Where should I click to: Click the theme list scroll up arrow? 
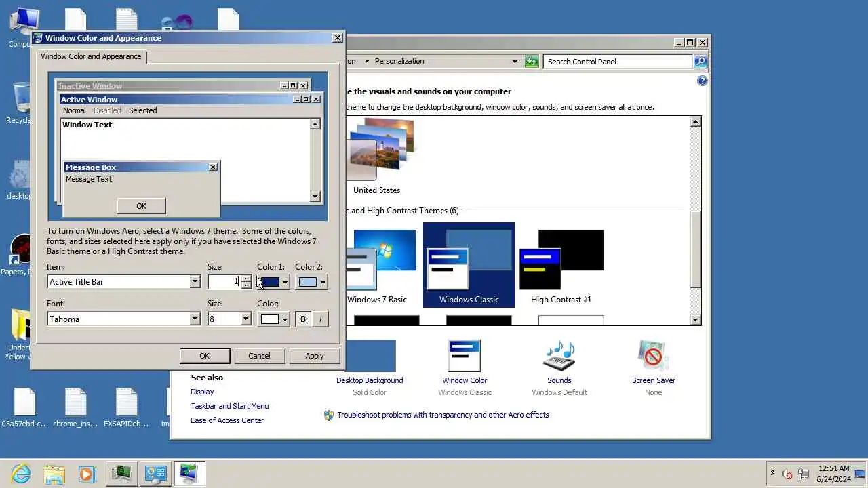(x=695, y=121)
